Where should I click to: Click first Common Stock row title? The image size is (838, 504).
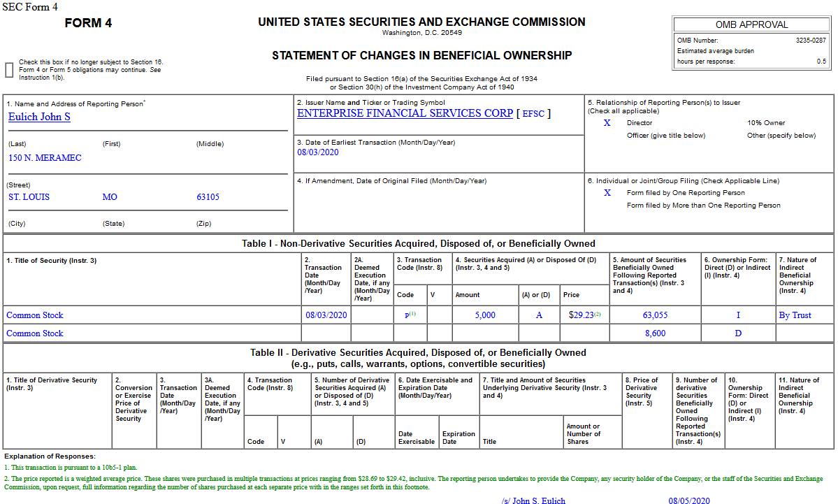(x=35, y=315)
